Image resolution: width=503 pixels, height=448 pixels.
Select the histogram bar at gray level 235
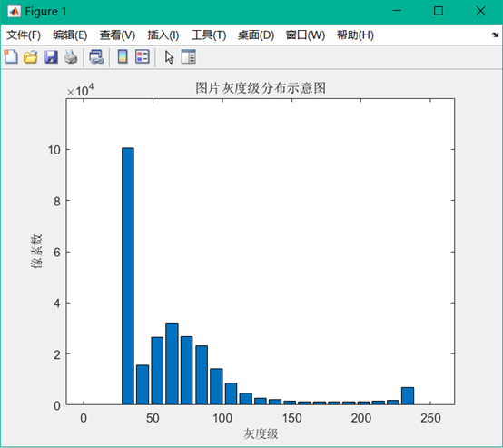[x=408, y=396]
